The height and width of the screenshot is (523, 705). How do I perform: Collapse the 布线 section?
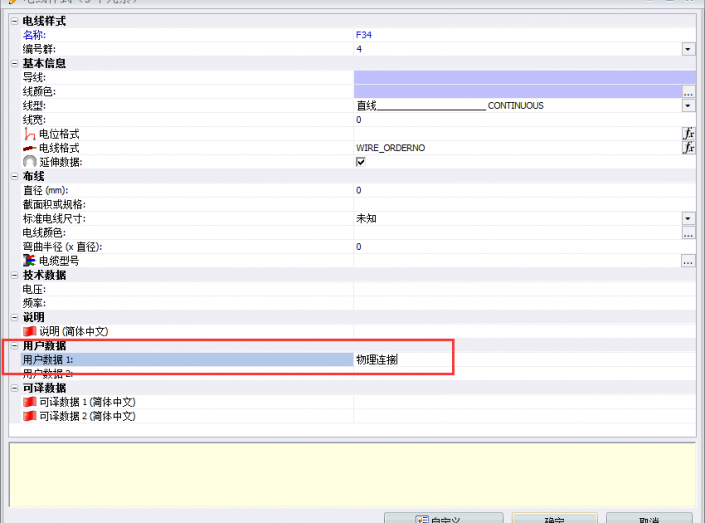pos(14,176)
